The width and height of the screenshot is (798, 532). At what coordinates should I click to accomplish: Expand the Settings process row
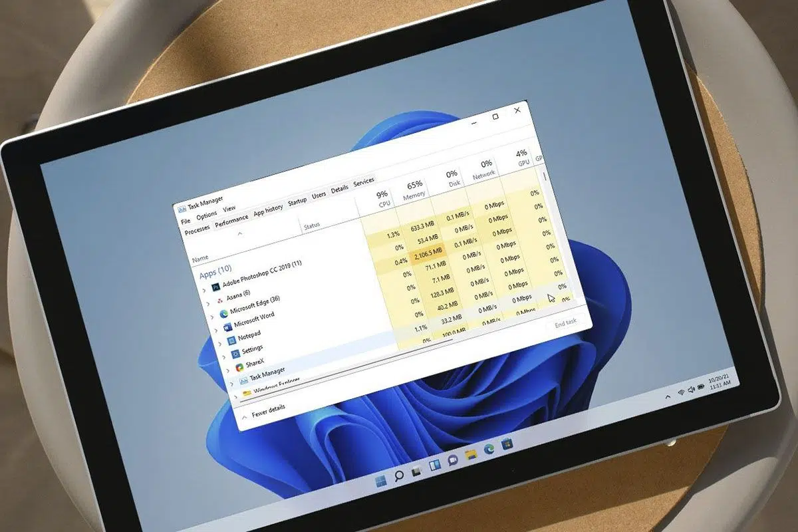(x=224, y=357)
